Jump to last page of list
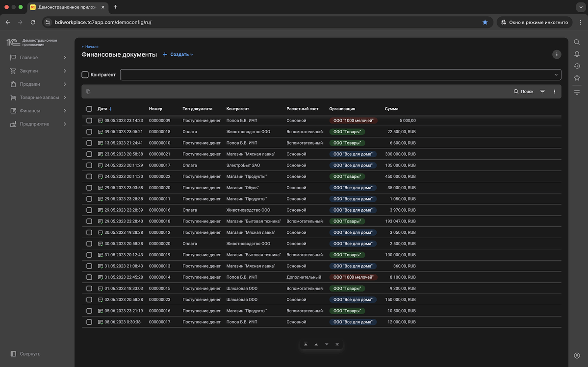This screenshot has width=588, height=367. (337, 344)
